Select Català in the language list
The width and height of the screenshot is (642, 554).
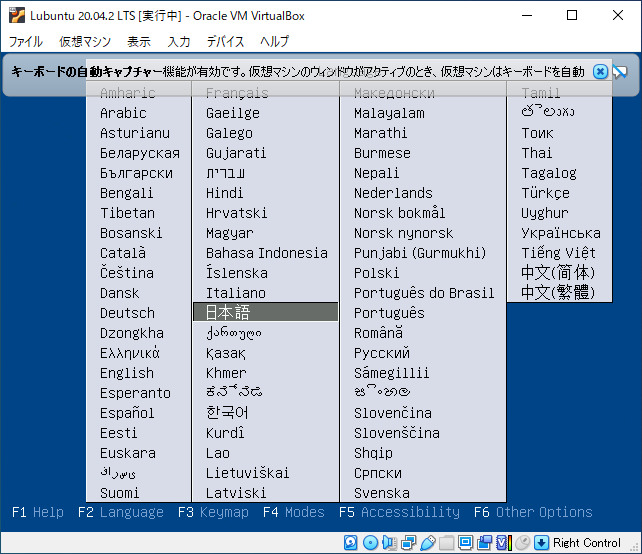click(x=123, y=252)
